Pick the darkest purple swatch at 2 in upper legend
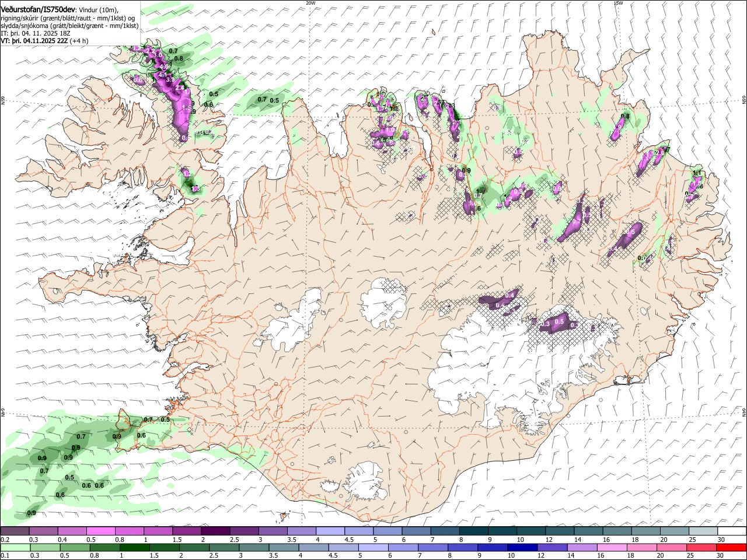 click(x=215, y=531)
